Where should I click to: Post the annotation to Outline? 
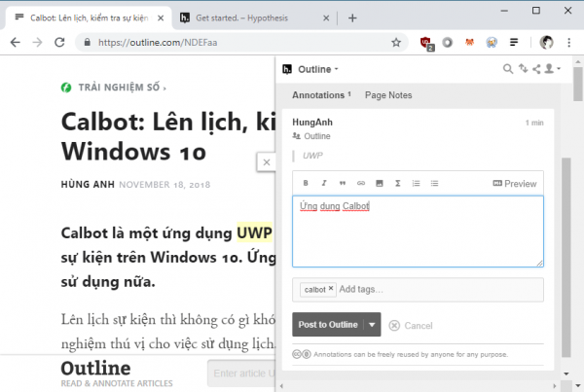click(x=328, y=325)
